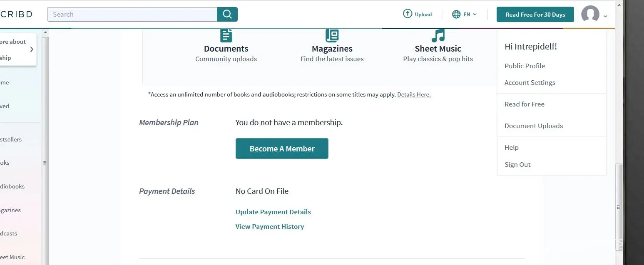Open the Documents category icon
644x265 pixels.
pyautogui.click(x=226, y=35)
